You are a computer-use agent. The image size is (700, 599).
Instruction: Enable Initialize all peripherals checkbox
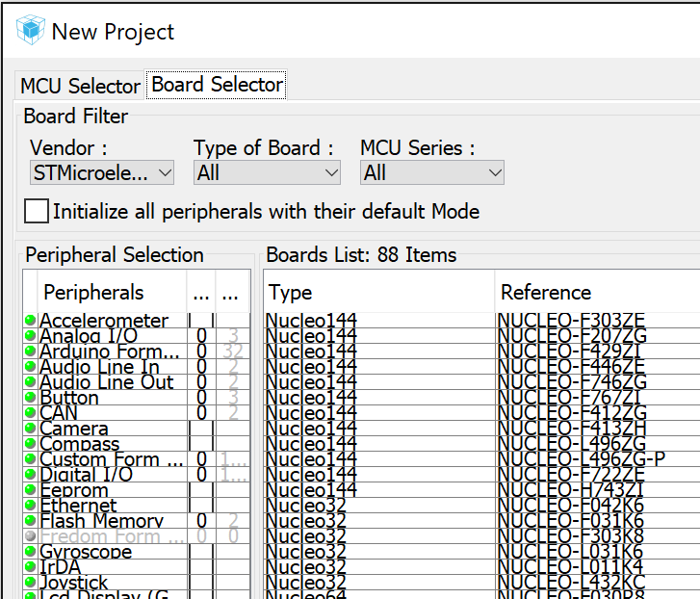click(x=37, y=211)
